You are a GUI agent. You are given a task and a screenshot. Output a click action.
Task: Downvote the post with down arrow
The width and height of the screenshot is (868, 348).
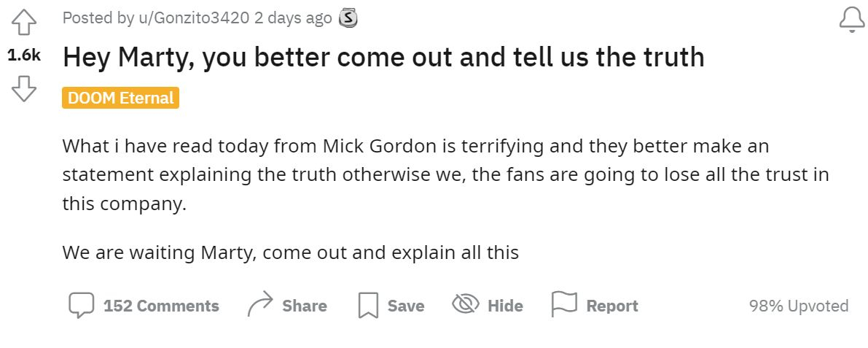click(x=24, y=89)
